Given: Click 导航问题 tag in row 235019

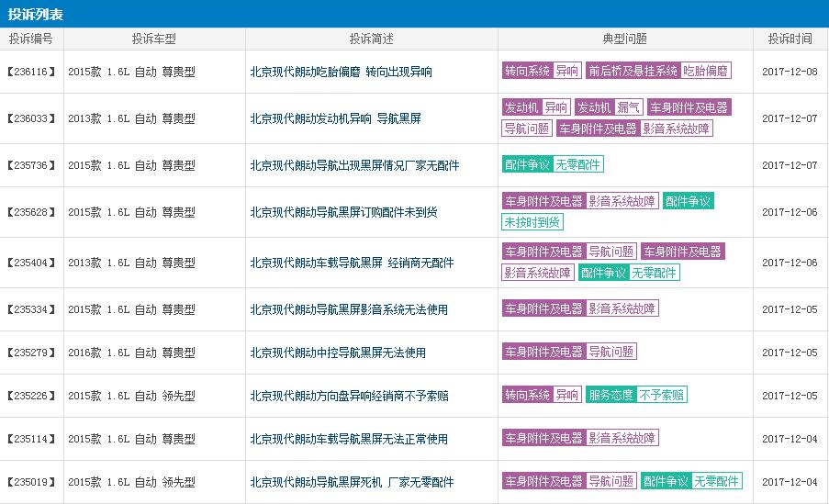Looking at the screenshot, I should point(611,481).
